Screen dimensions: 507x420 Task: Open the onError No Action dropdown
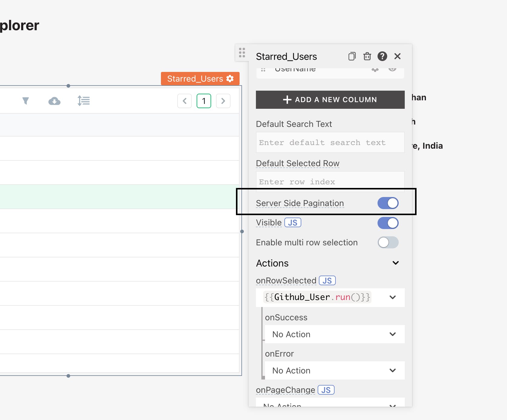pos(334,370)
